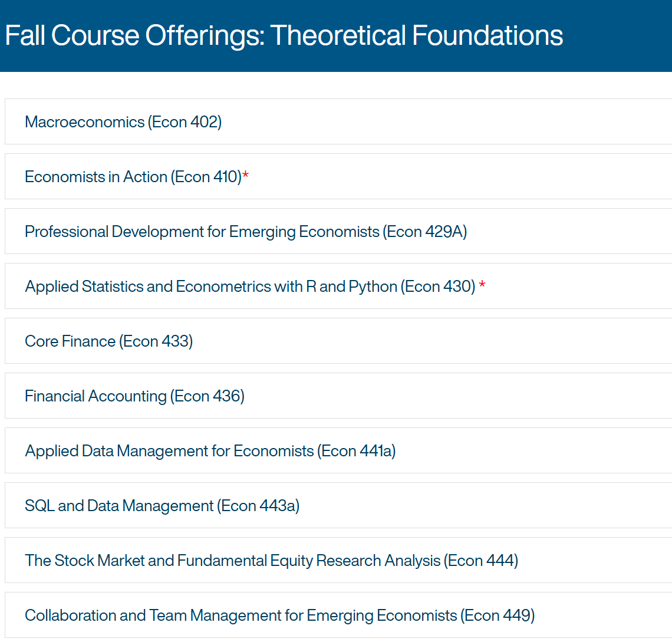Click the red asterisk after Econ 430
The image size is (672, 642).
[482, 284]
